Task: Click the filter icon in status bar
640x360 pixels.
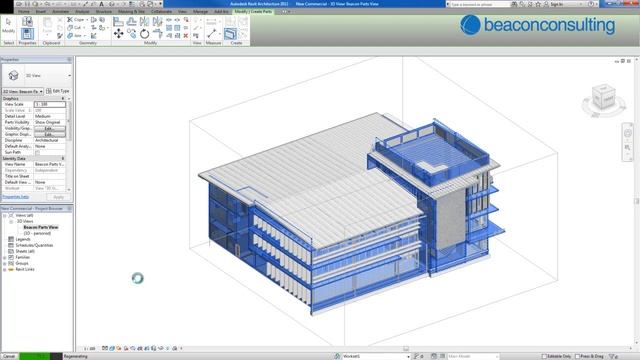Action: [612, 356]
